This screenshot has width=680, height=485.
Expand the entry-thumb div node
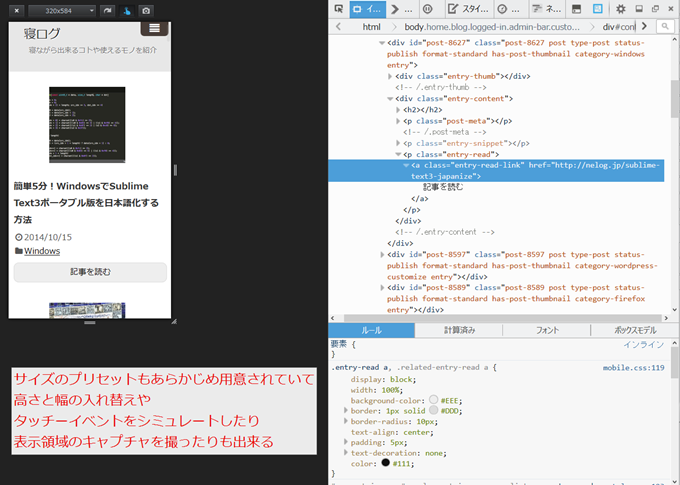[390, 76]
